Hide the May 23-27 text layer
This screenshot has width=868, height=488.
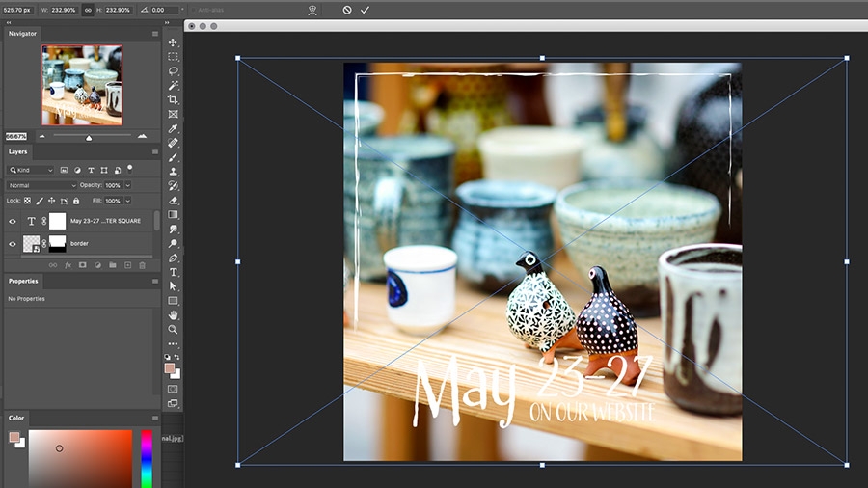point(13,221)
